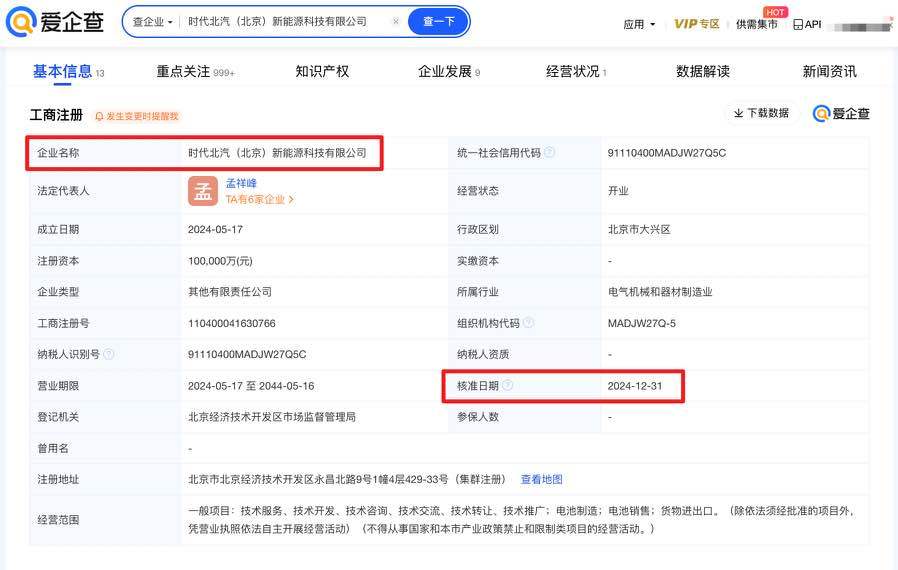This screenshot has width=898, height=570.
Task: Click the bell icon for 发生变更时提醒我
Action: [x=99, y=116]
